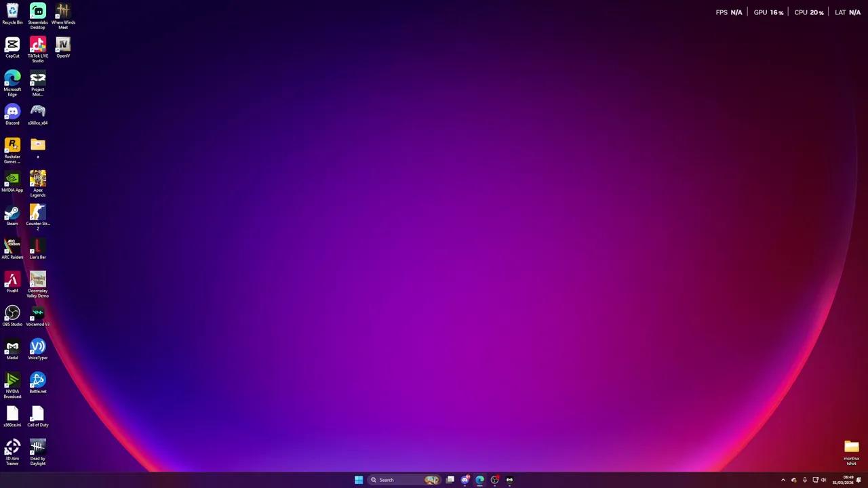Click the microphone icon in system tray
868x488 pixels.
coord(805,480)
